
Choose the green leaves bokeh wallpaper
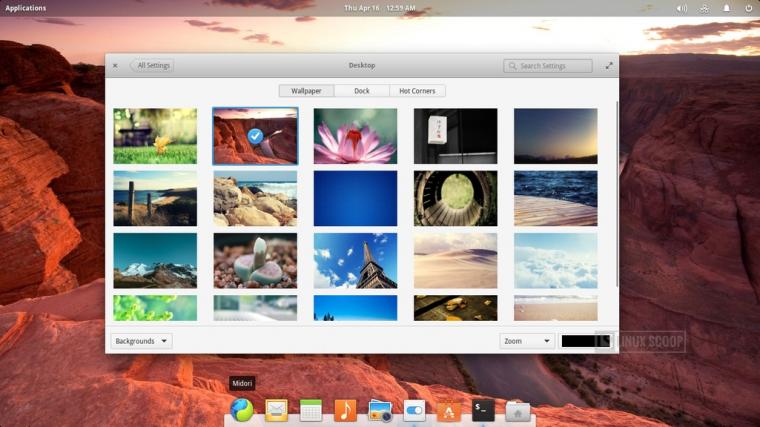[x=155, y=308]
